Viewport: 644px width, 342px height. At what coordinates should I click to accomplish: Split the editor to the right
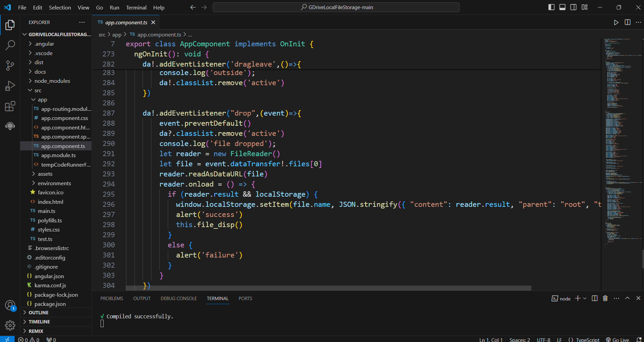[x=627, y=22]
